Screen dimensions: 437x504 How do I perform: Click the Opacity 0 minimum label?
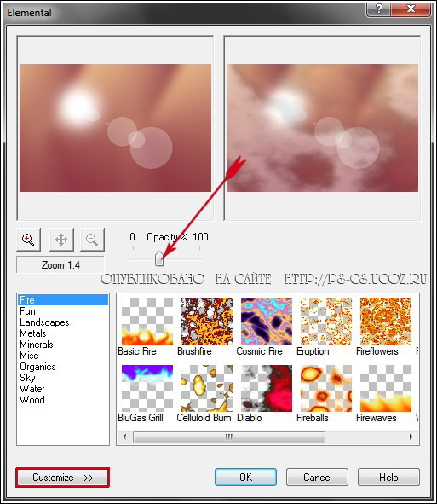(132, 237)
